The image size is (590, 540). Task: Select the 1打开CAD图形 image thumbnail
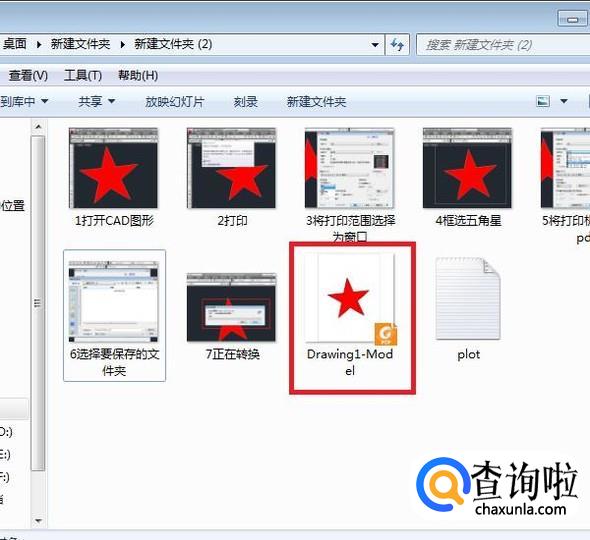pos(113,168)
